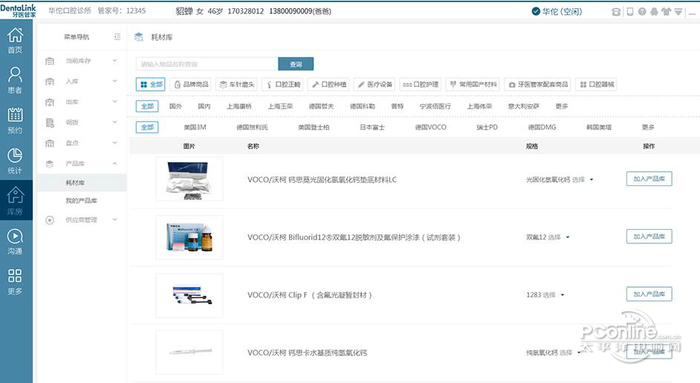This screenshot has width=700, height=383.
Task: Focus the item name search field
Action: 207,64
